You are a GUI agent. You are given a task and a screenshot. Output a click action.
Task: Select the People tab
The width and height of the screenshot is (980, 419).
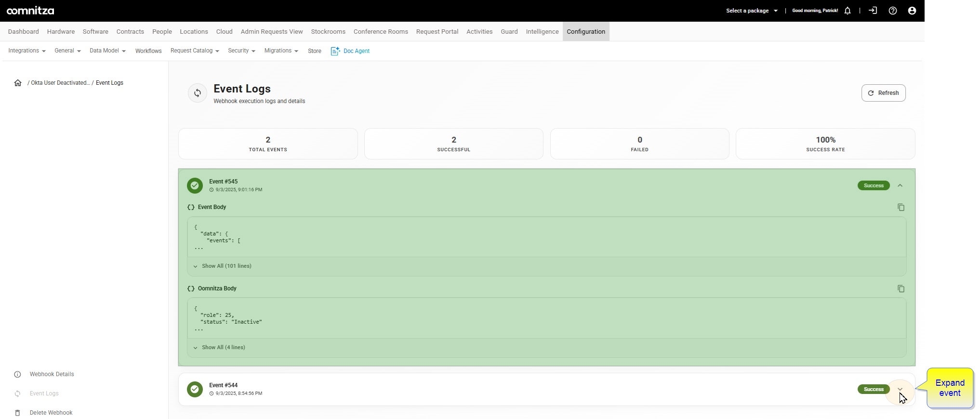[x=162, y=31]
